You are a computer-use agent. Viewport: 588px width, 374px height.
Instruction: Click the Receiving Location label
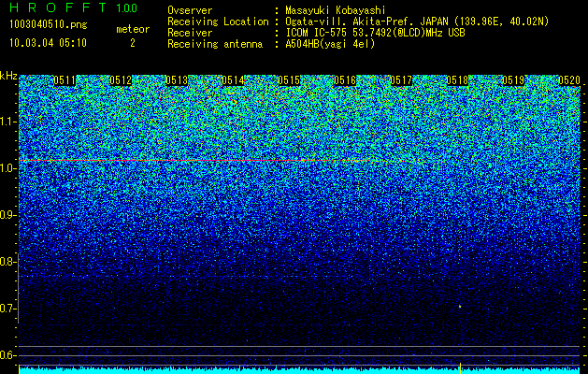pyautogui.click(x=218, y=22)
